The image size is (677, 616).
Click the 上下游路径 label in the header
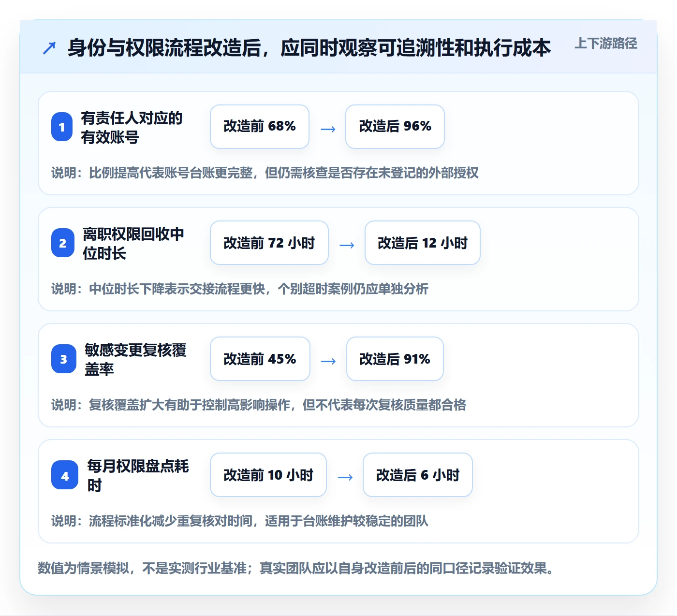[606, 44]
